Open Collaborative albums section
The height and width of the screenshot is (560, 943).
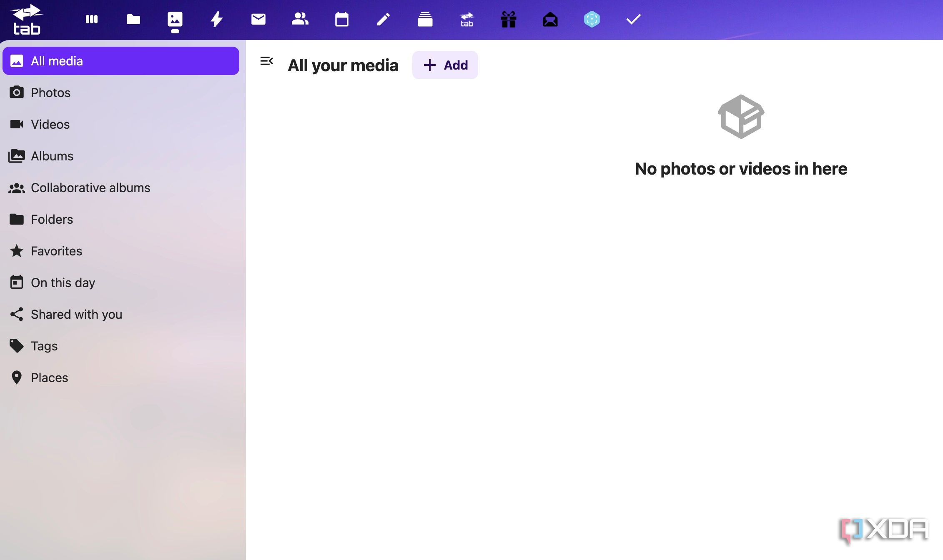[x=90, y=187]
